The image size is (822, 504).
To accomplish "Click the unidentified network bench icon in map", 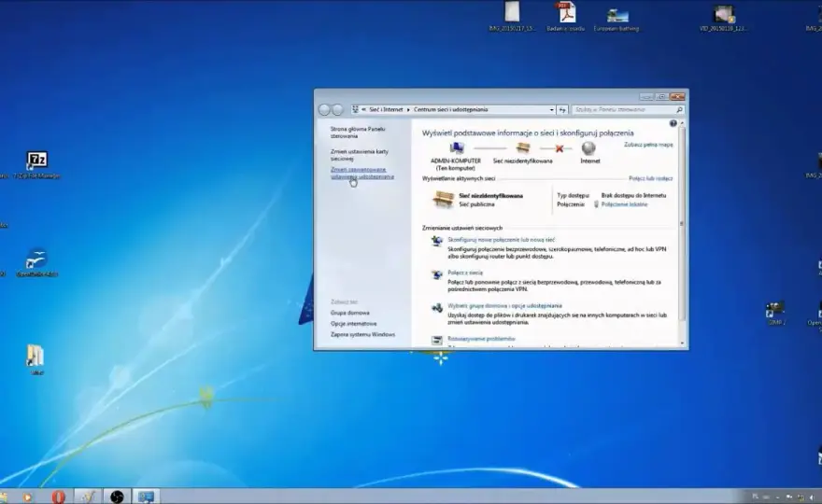I will pyautogui.click(x=523, y=148).
